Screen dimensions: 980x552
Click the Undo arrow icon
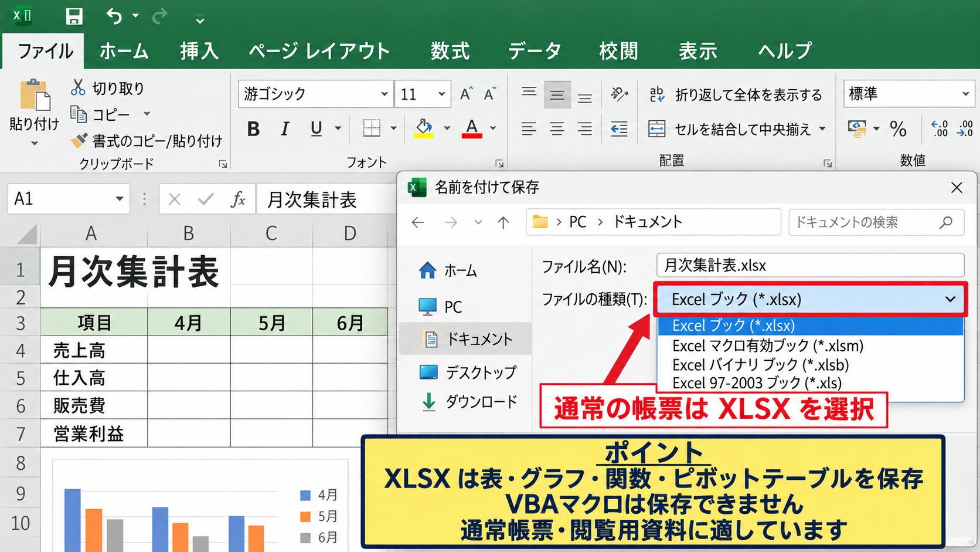[114, 16]
